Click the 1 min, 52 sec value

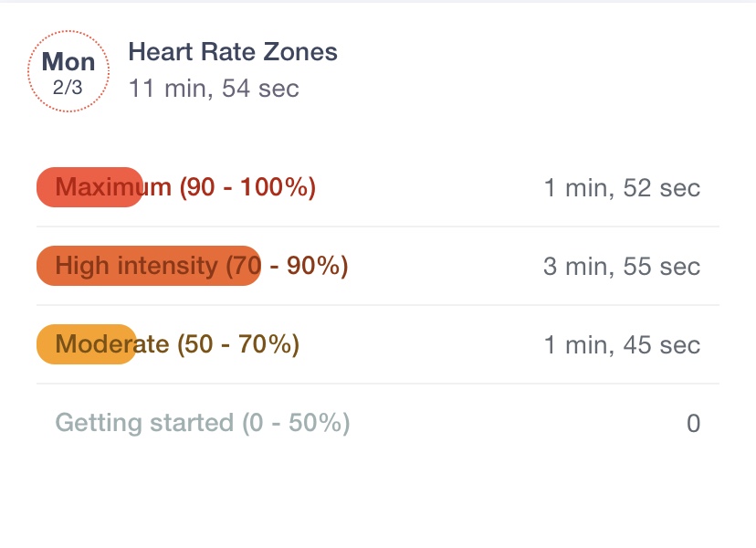click(x=622, y=187)
